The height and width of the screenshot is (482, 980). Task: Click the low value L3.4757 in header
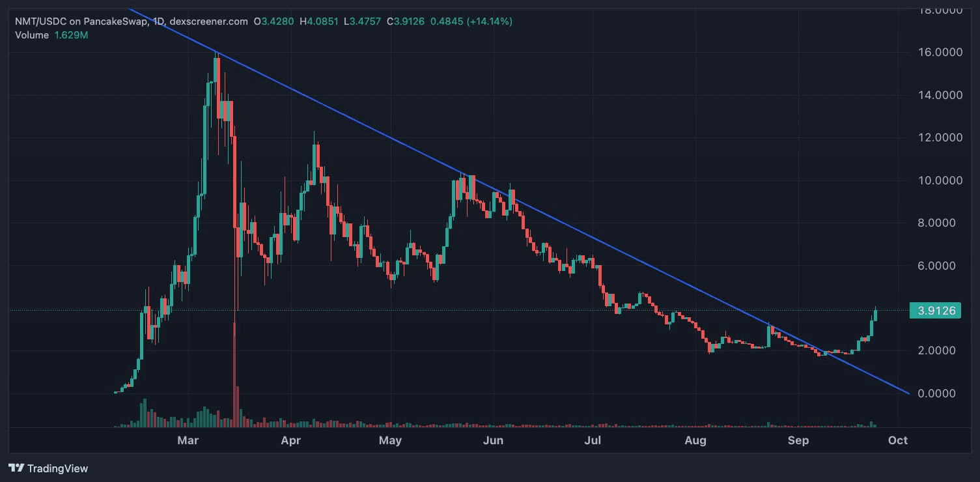[363, 21]
